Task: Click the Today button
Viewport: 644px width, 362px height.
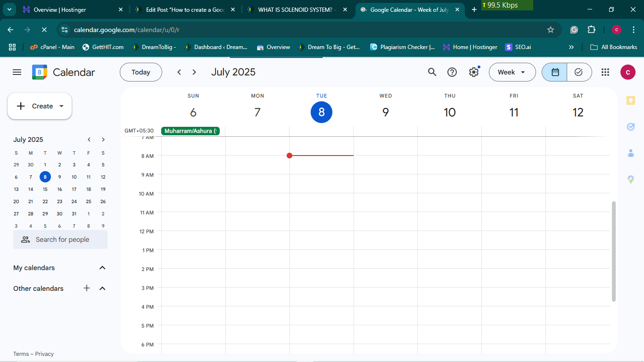Action: (x=140, y=72)
